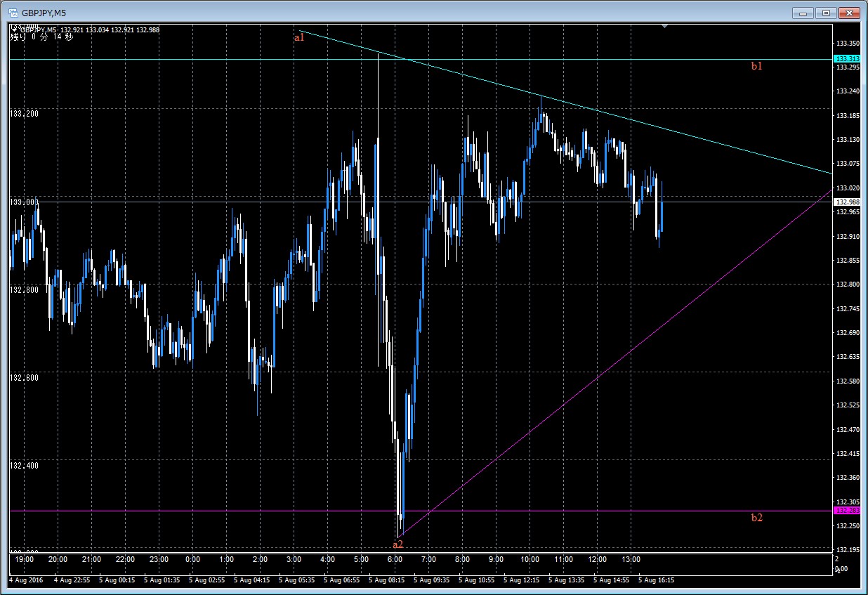Click the 133.240 price scale value

848,91
